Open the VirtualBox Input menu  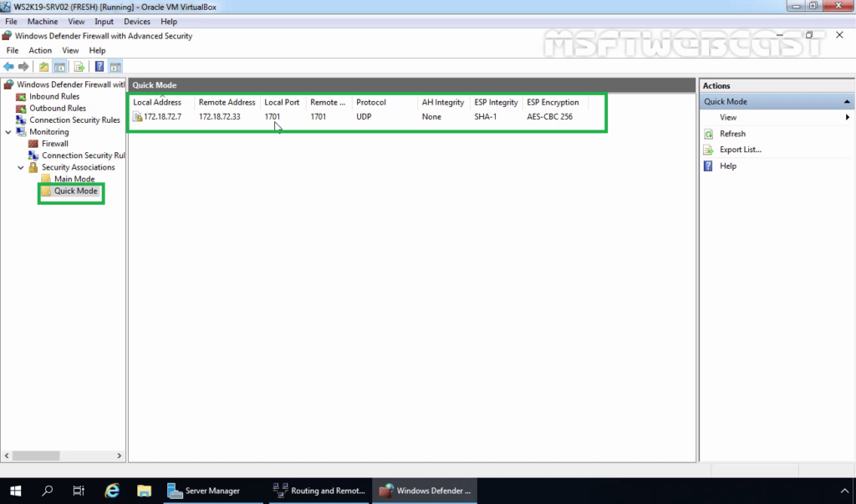(x=104, y=22)
